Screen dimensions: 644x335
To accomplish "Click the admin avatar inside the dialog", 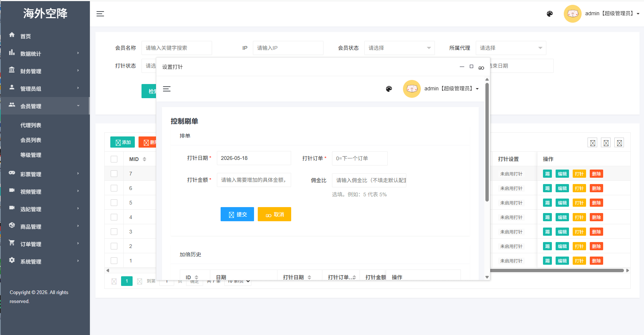I will point(412,89).
